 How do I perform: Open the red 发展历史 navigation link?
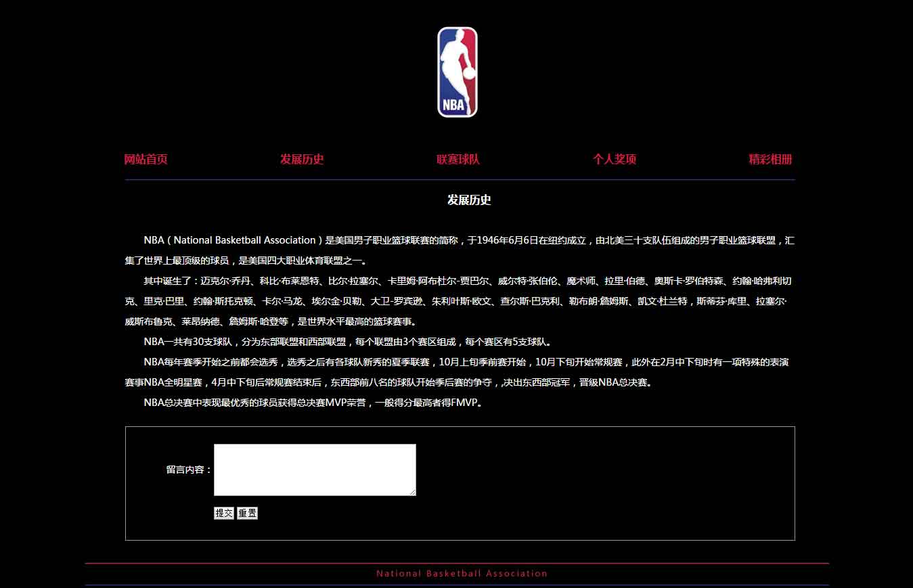click(302, 160)
